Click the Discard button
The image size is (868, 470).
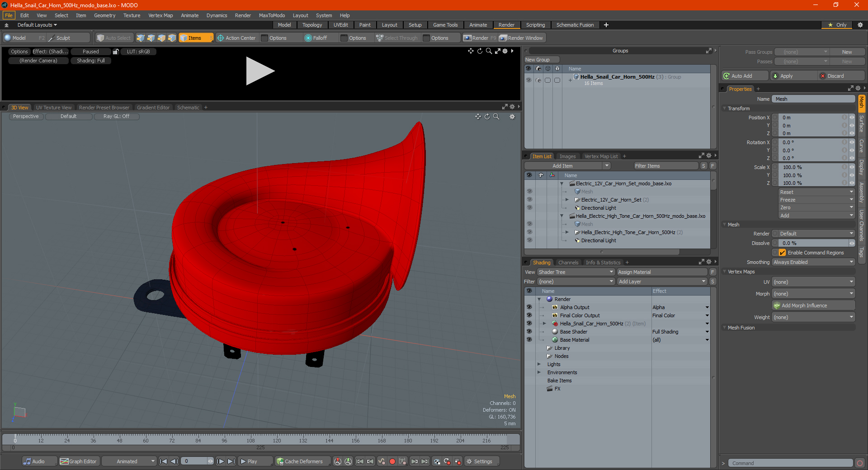[x=841, y=76]
